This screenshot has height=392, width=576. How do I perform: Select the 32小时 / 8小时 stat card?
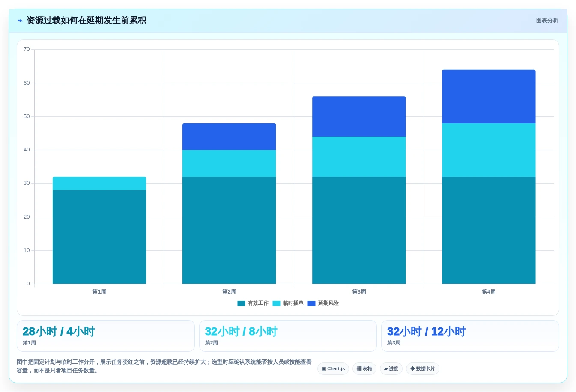coord(288,336)
